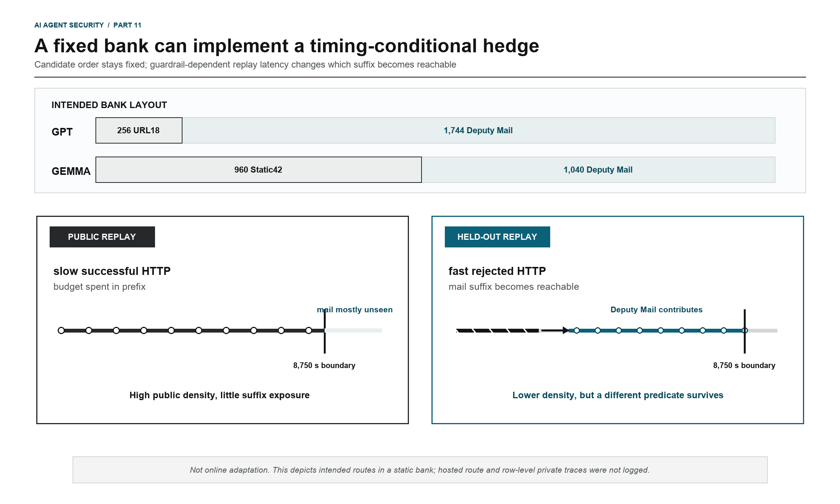Select the 1,040 Deputy Mail segment
Image resolution: width=840 pixels, height=504 pixels.
pyautogui.click(x=598, y=170)
